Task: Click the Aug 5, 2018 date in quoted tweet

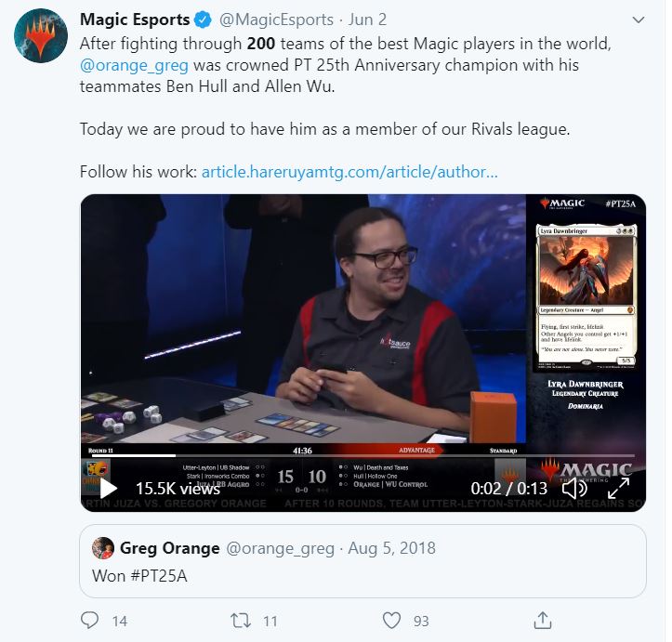Action: tap(391, 548)
